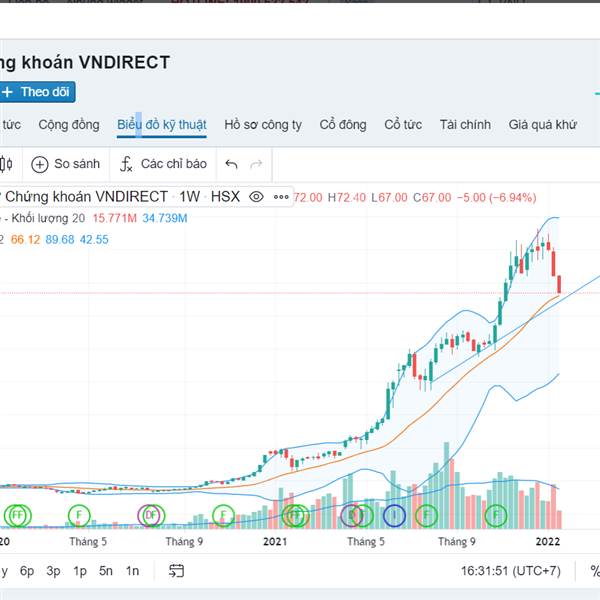Go to the Tài chính tab
Image resolution: width=600 pixels, height=600 pixels.
pos(465,125)
